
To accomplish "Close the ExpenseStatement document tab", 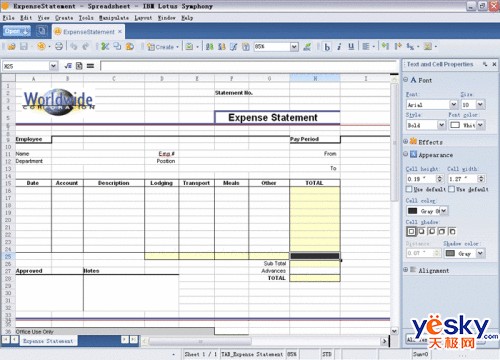I will (x=120, y=31).
